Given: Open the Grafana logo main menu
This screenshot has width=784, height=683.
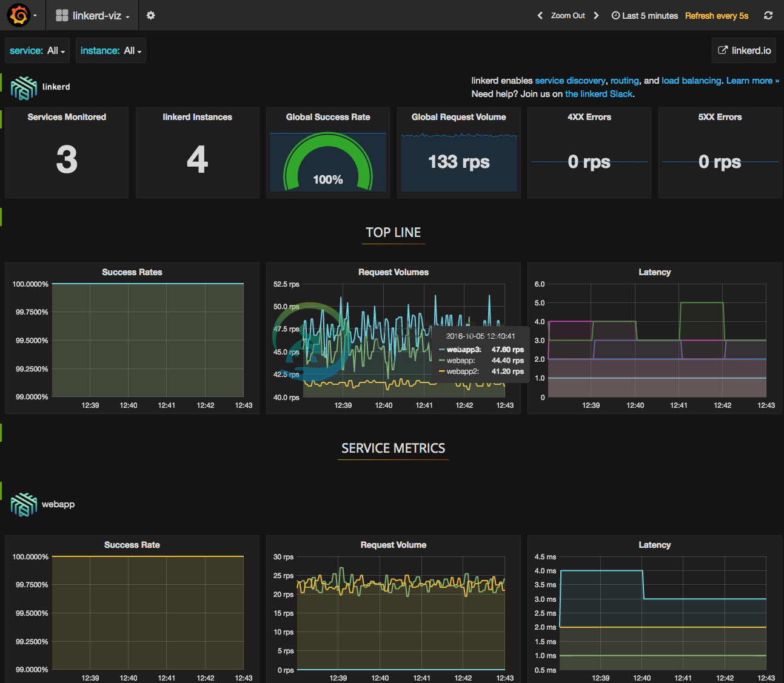Looking at the screenshot, I should point(22,15).
